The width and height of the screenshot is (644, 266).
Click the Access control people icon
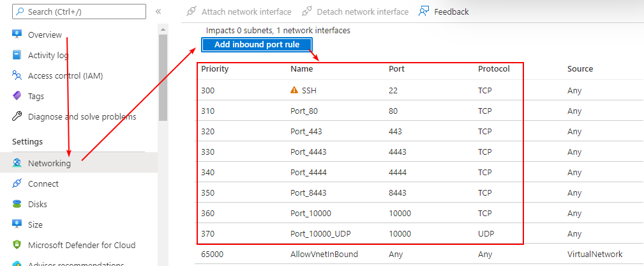[x=17, y=75]
